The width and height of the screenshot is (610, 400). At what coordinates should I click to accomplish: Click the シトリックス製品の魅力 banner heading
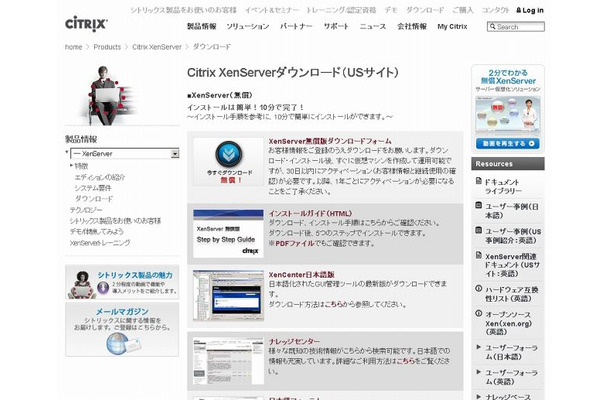point(135,275)
